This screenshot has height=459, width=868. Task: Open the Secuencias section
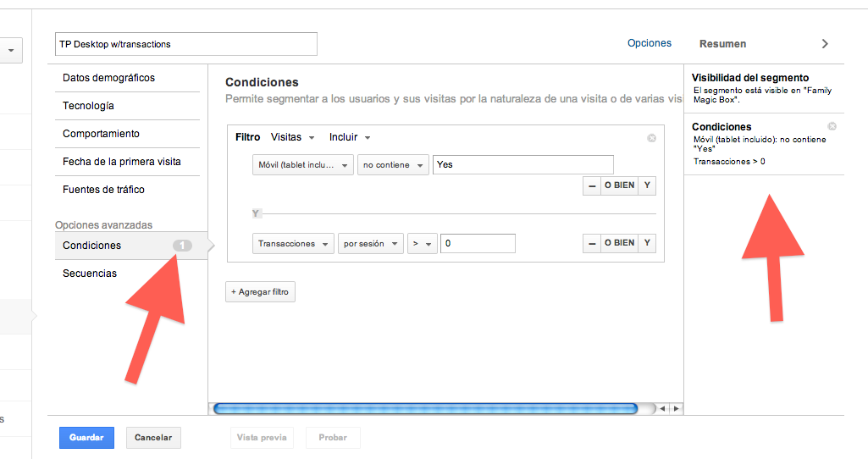tap(90, 274)
